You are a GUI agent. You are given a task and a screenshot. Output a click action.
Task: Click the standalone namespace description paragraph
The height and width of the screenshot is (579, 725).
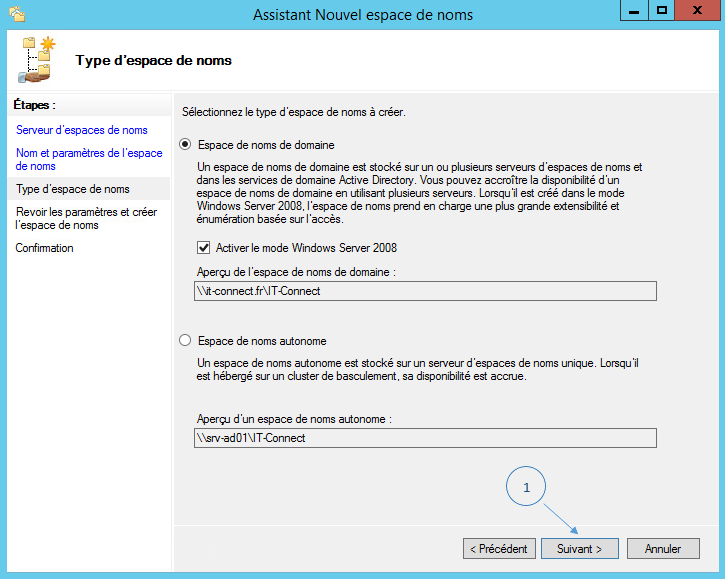click(x=418, y=370)
